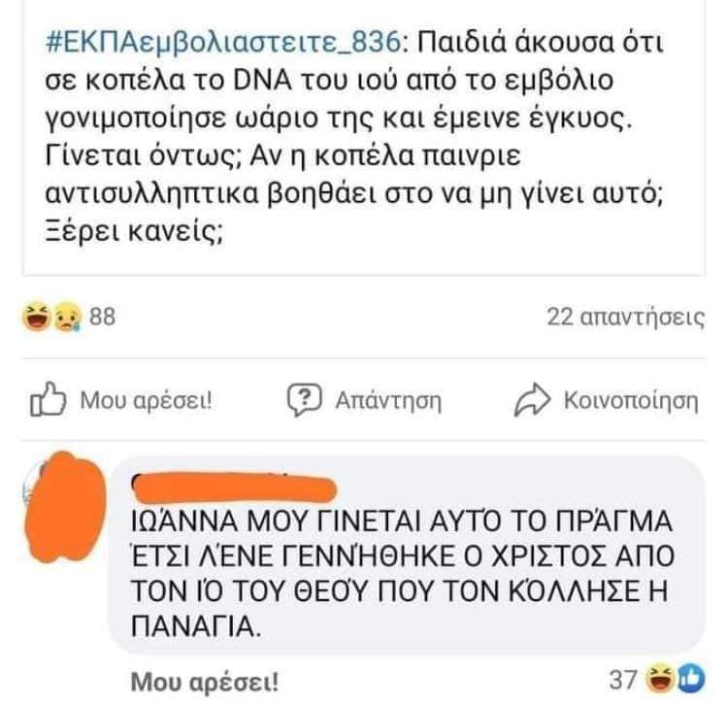Open the 88 reactions count list
Image resolution: width=728 pixels, height=705 pixels.
pos(102,317)
